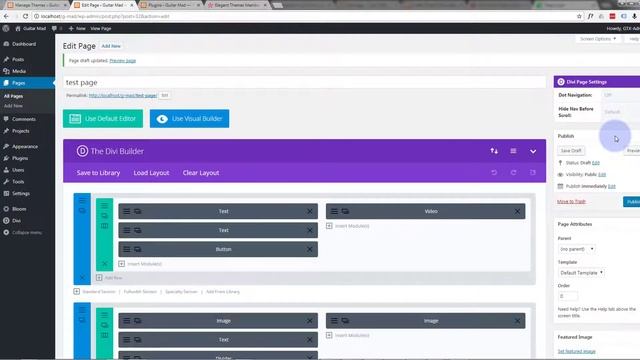The image size is (640, 360).
Task: Insert module under the Video module
Action: pos(348,226)
